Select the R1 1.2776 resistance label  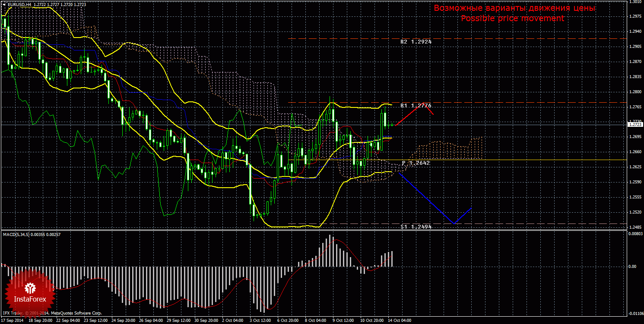point(416,106)
